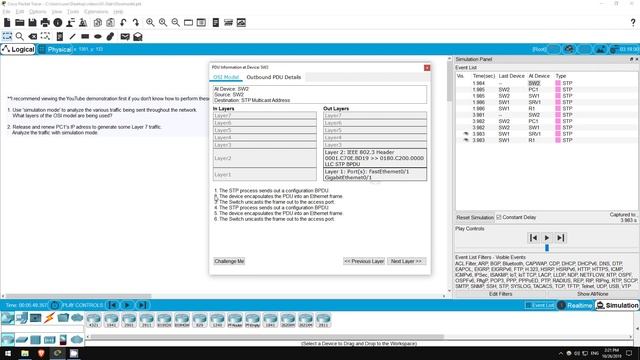This screenshot has width=640, height=360.
Task: Choose the Inspect magnifier tool
Action: coord(19,36)
